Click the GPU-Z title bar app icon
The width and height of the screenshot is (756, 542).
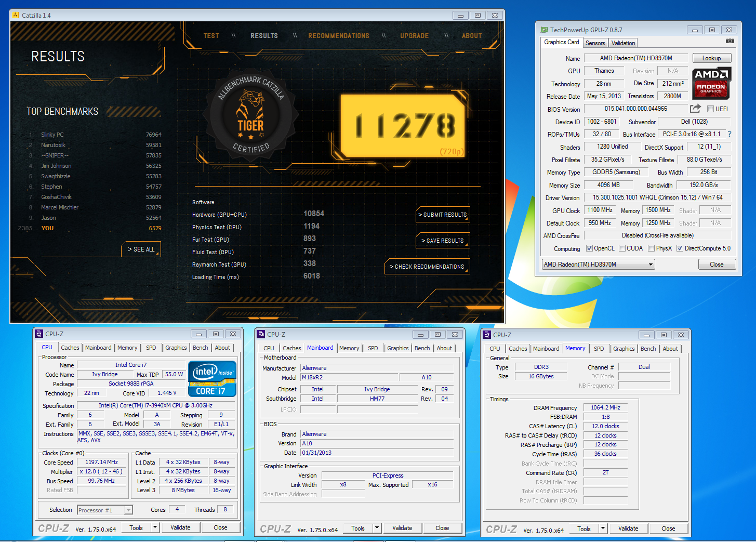pos(544,30)
